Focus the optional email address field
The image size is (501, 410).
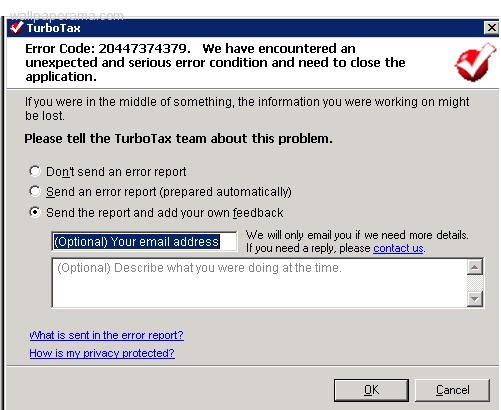coord(144,241)
